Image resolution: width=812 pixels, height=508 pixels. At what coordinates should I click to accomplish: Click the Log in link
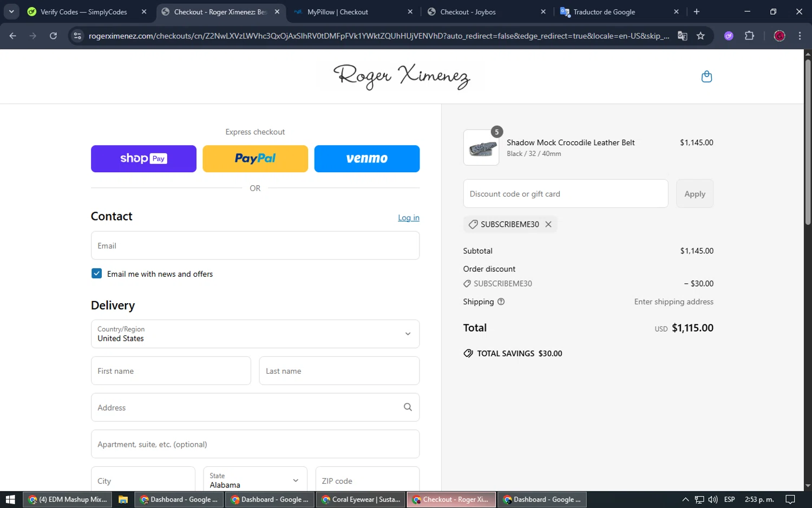coord(409,218)
